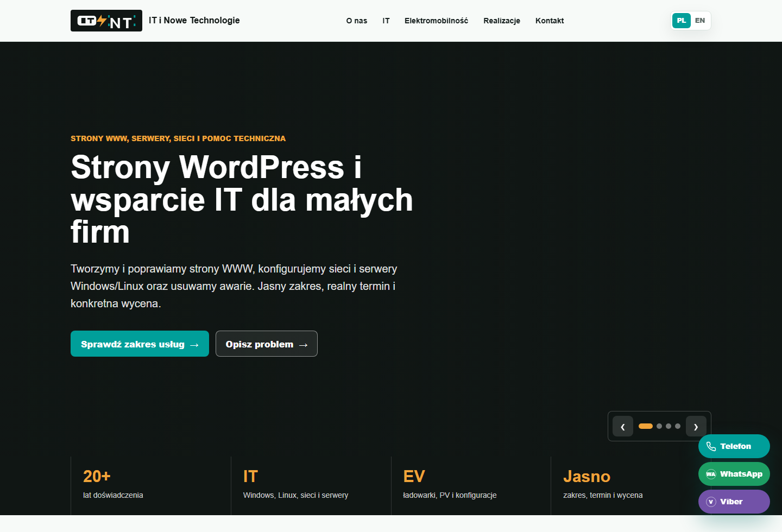Click the Telefon phone icon
Screen dimensions: 782x532
pyautogui.click(x=711, y=446)
